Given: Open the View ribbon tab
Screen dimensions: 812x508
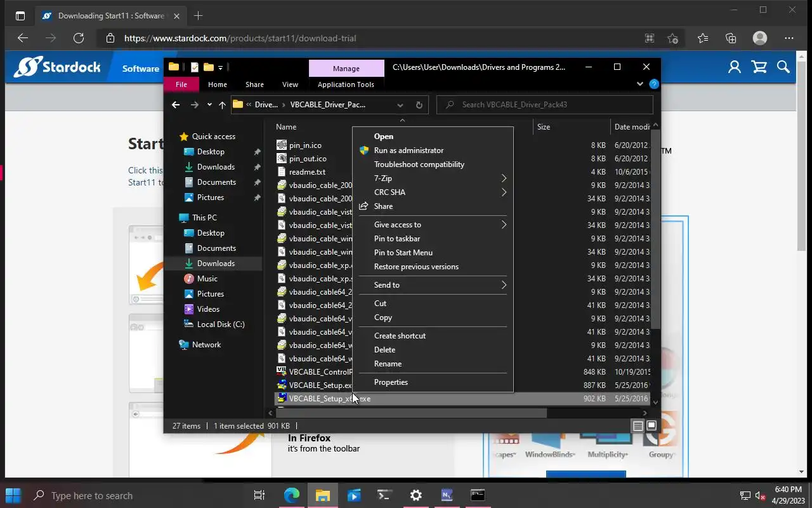Looking at the screenshot, I should pos(290,84).
